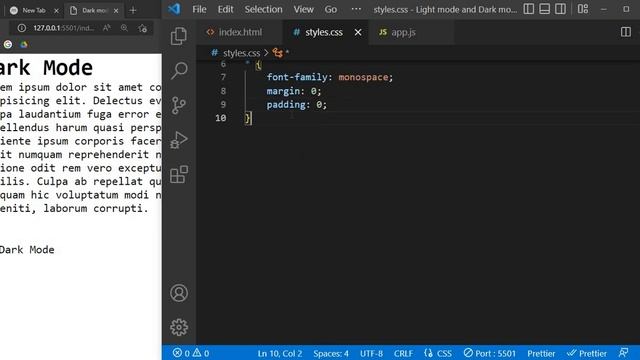This screenshot has width=640, height=360.
Task: Click the margin property on line 8
Action: coord(283,91)
